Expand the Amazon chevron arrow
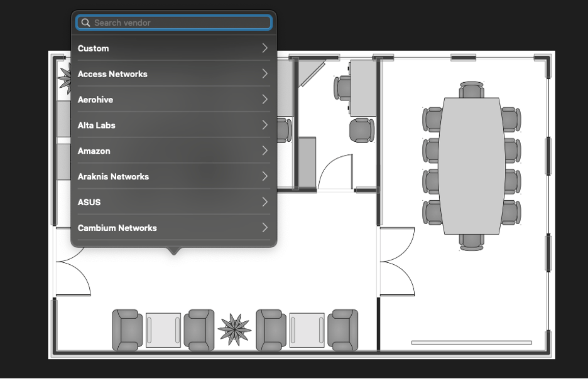 tap(264, 151)
